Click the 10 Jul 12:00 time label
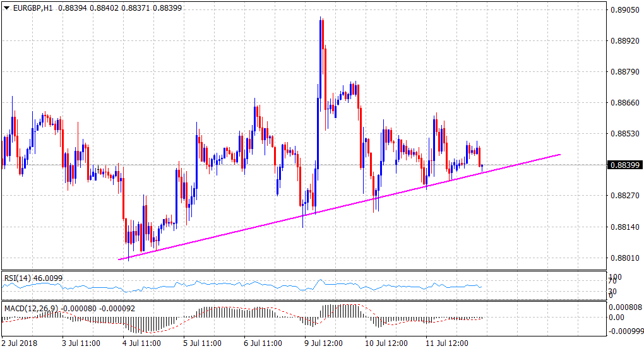Screen dimensions: 644x351 [x=386, y=343]
